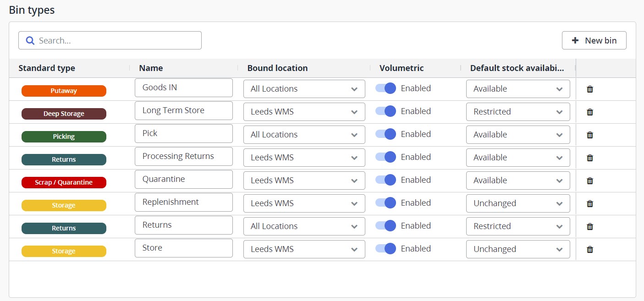Image resolution: width=644 pixels, height=301 pixels.
Task: Open Bound location dropdown for Returns bin
Action: click(x=304, y=226)
